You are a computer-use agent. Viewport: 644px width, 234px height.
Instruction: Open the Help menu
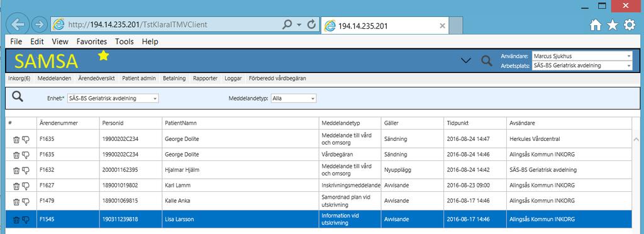click(x=150, y=42)
